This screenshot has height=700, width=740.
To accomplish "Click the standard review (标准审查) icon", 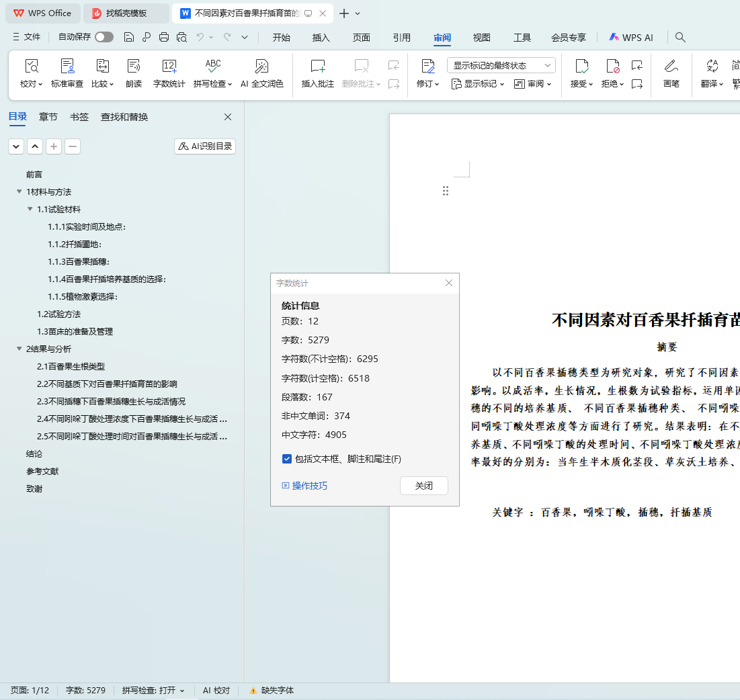I will click(67, 67).
